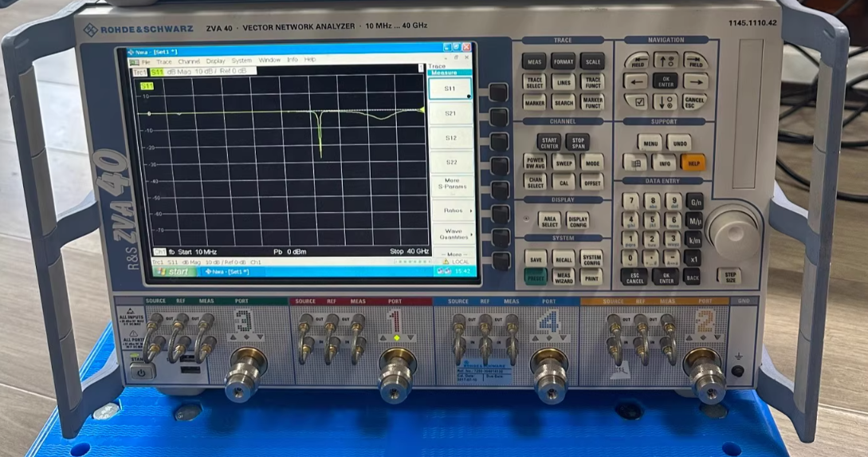Click the system tray icons near the clock

(444, 271)
